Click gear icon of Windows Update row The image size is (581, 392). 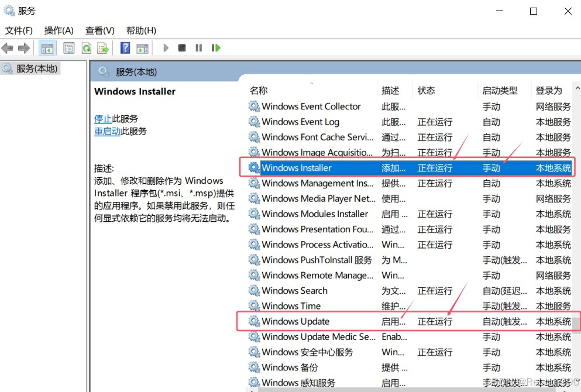254,321
